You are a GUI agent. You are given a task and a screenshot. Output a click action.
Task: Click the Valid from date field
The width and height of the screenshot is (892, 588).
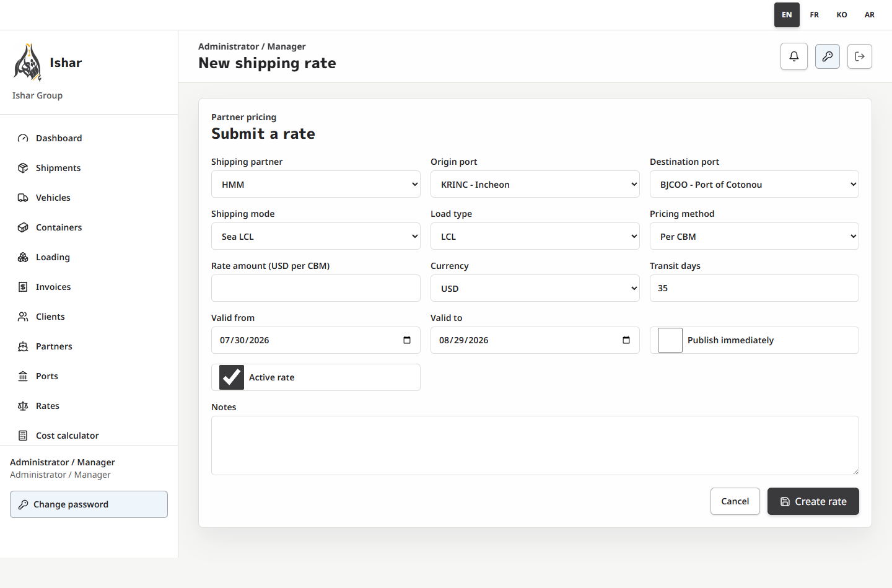pos(316,340)
